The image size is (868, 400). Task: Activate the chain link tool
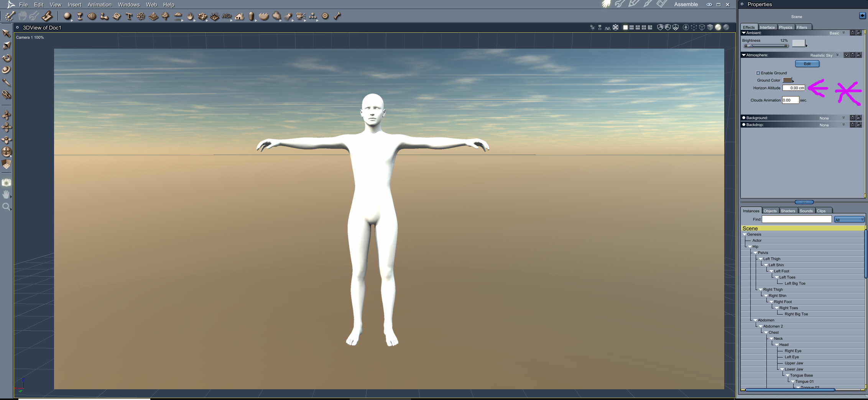[7, 95]
